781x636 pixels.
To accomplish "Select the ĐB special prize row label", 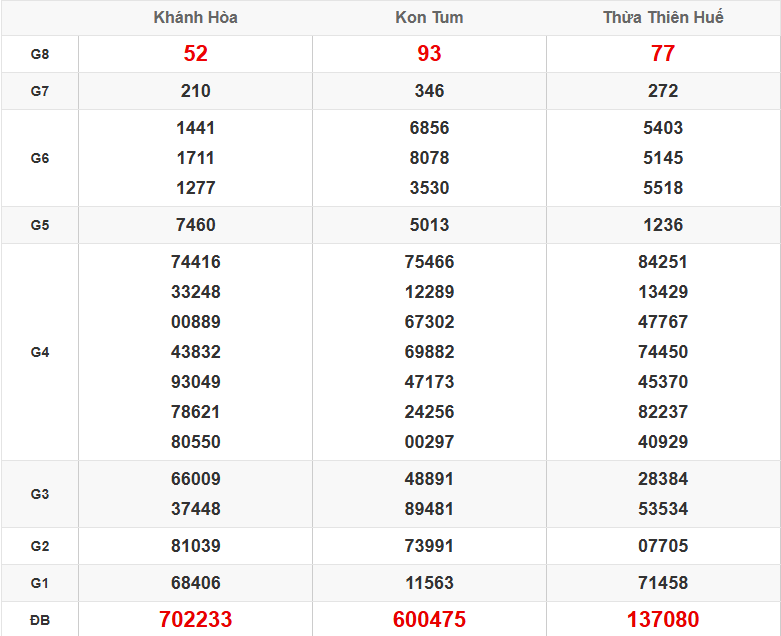I will coord(40,620).
